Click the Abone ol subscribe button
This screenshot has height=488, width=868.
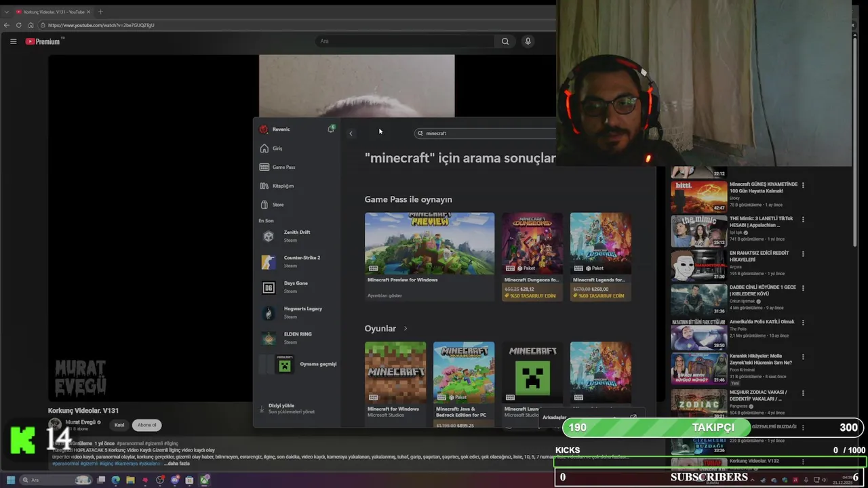point(146,425)
